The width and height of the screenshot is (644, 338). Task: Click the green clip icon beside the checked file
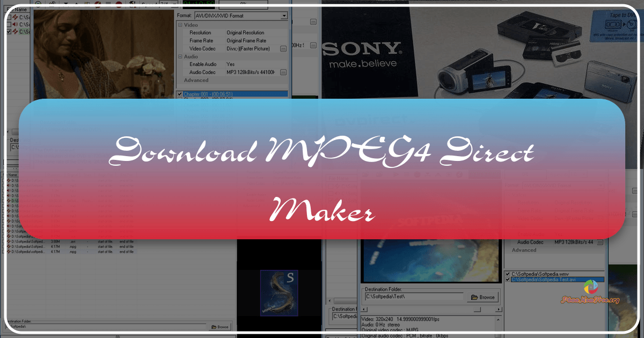pyautogui.click(x=15, y=31)
